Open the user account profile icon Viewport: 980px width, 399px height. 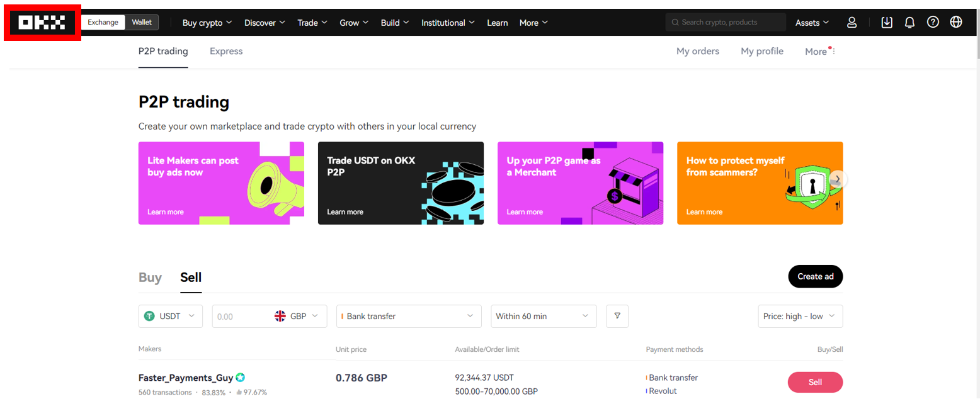point(852,23)
